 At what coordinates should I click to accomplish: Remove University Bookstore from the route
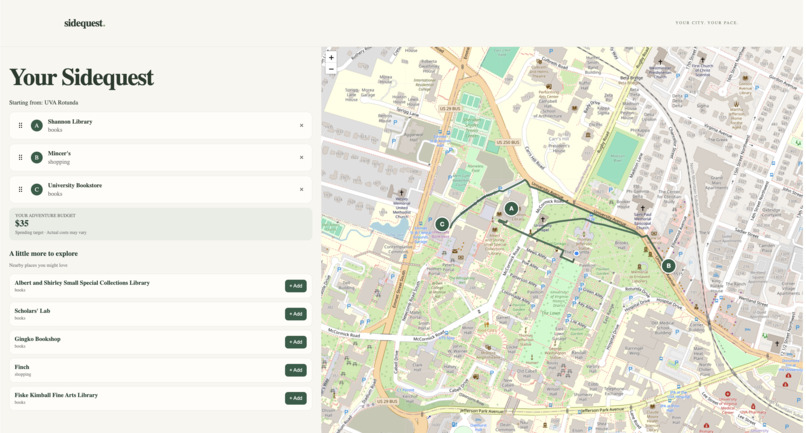click(x=302, y=189)
